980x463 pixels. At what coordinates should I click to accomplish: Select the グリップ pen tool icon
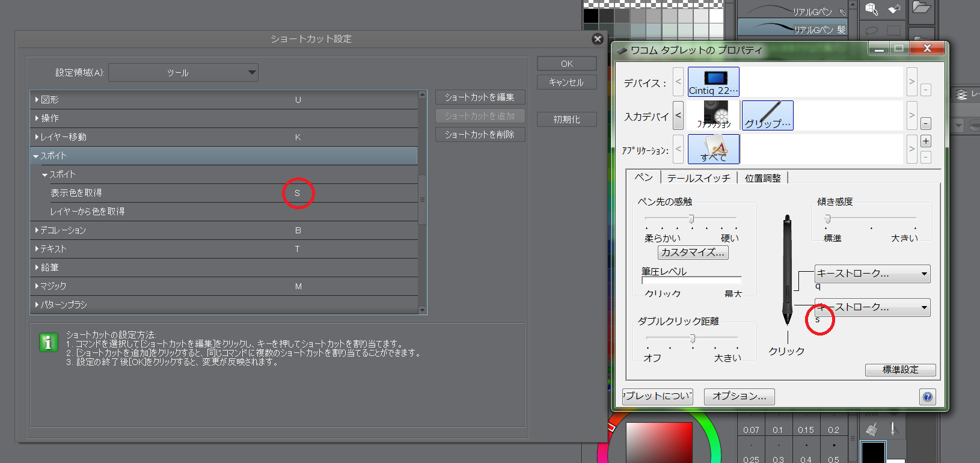point(768,115)
